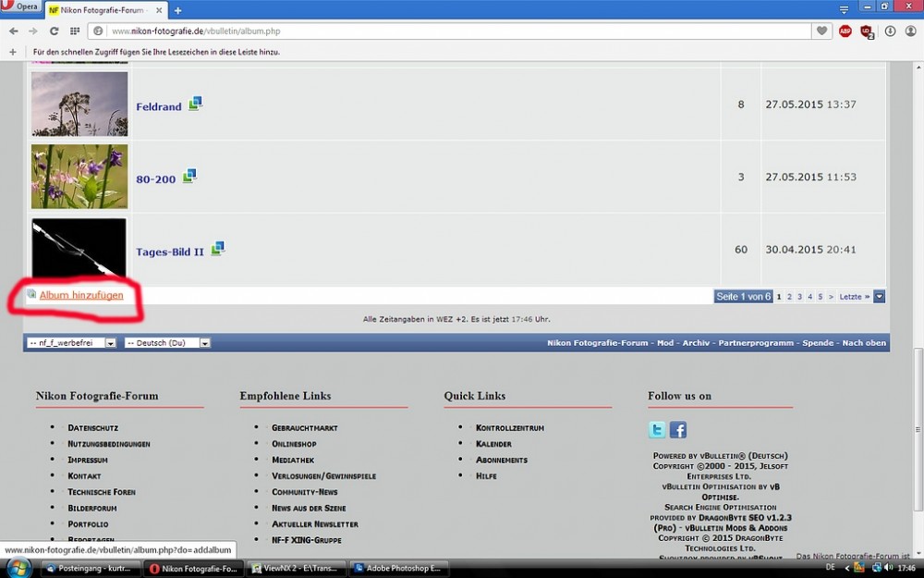The height and width of the screenshot is (578, 924).
Task: Open the uBlock extension icon
Action: (x=867, y=31)
